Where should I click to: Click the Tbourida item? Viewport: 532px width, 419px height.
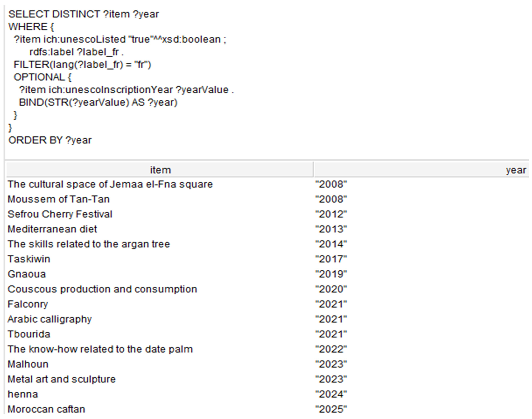29,334
